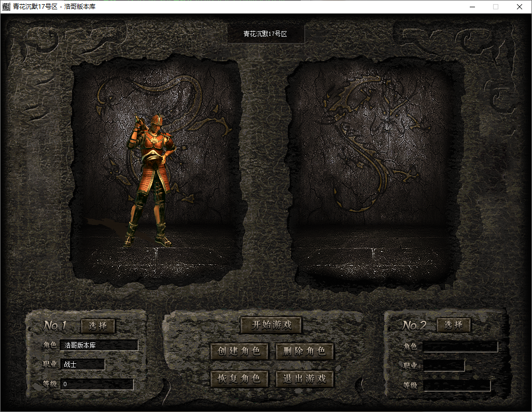Close the game window
Screen dimensions: 532x412
point(520,7)
